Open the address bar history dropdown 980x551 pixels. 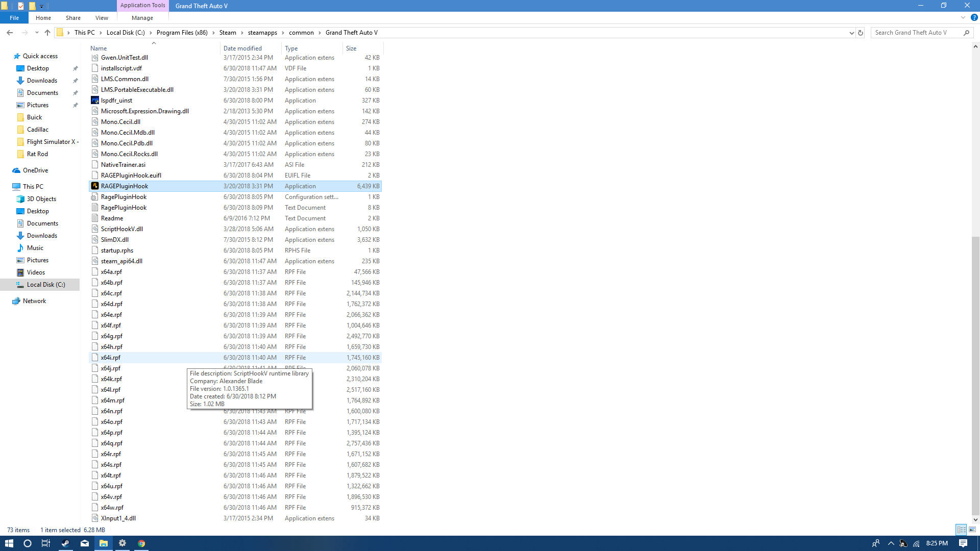(851, 33)
